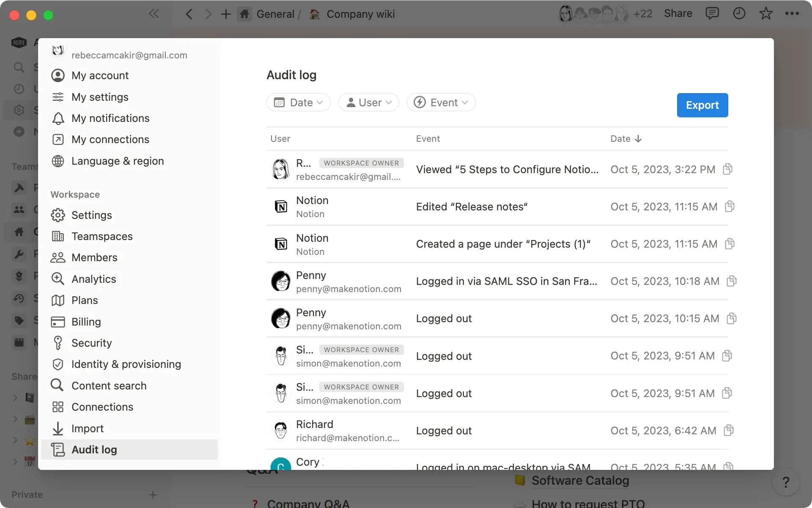Click the Export button

[702, 105]
